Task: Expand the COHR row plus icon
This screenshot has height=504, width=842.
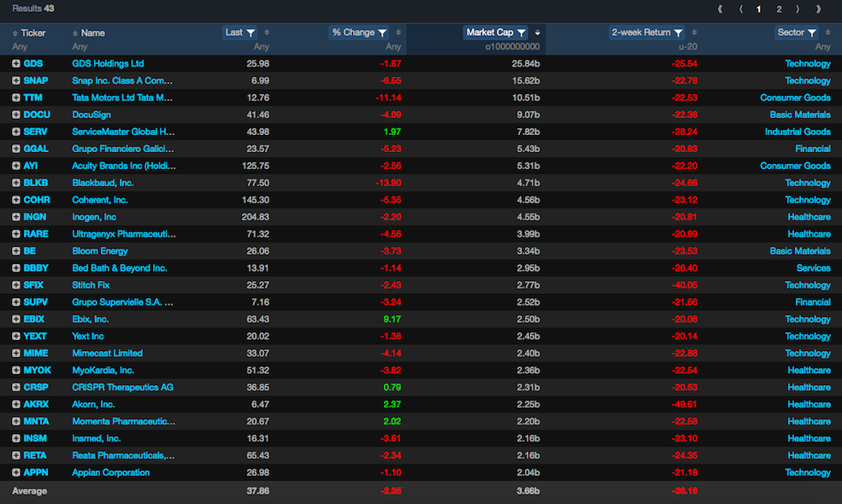Action: (x=16, y=200)
